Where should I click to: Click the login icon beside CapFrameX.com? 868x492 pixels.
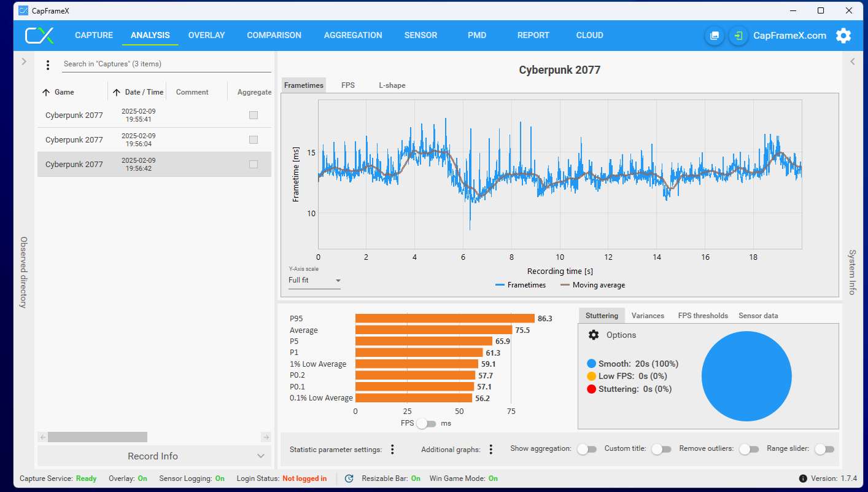click(738, 36)
